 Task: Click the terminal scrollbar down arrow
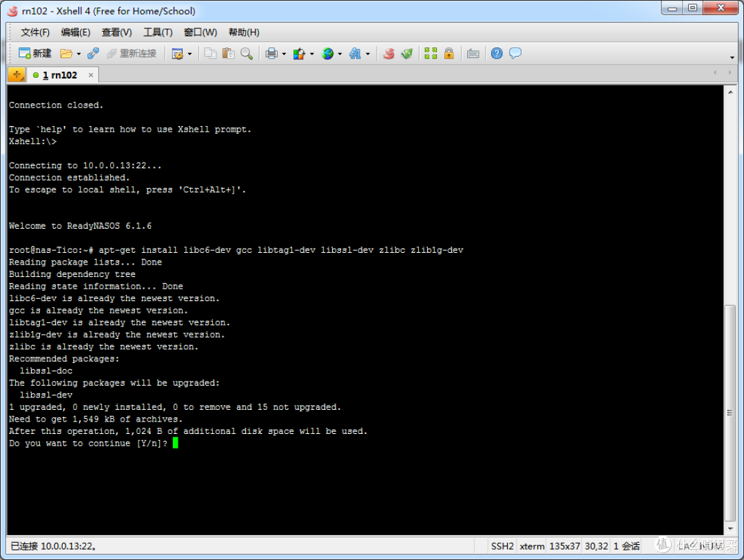[730, 528]
